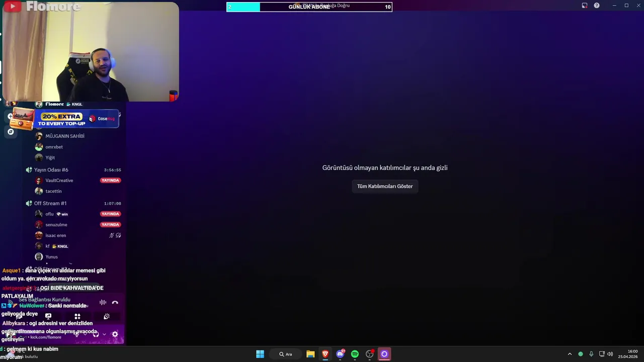Watch VaultCreative's stream via YAYINDA badge

[110, 180]
